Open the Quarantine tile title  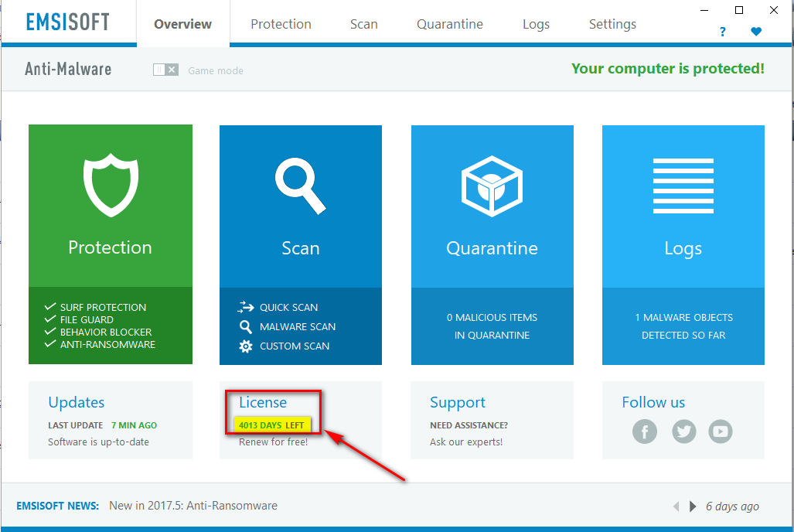point(492,248)
